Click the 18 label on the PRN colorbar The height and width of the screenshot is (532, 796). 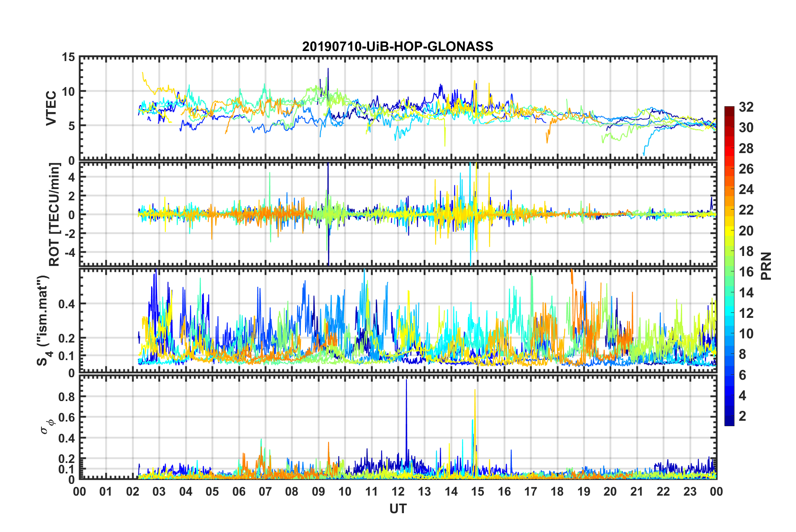(x=746, y=251)
